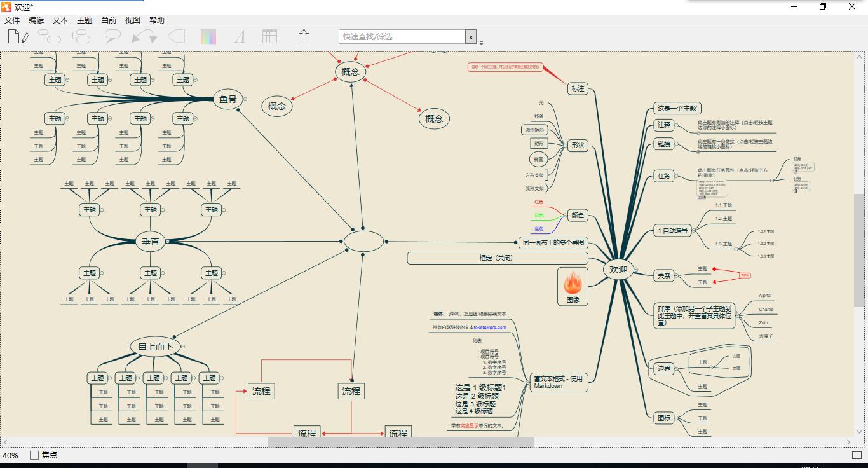Click the speech bubble callout icon
This screenshot has width=868, height=468.
click(x=112, y=37)
